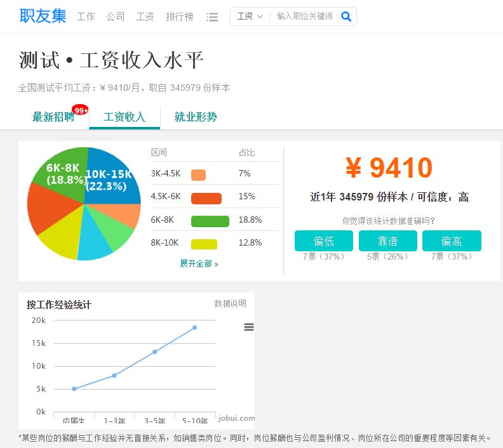Select the 工资收入 tab
Screen dimensions: 503x448
click(x=124, y=117)
